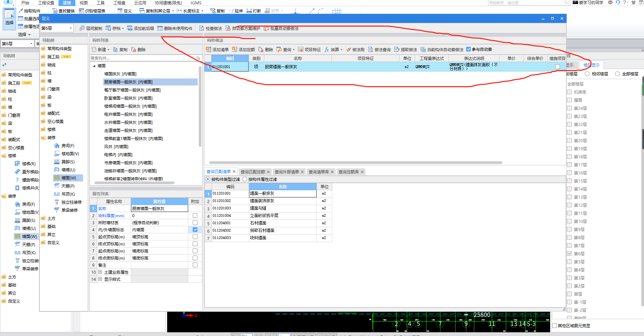Click 做法刷 icon
Viewport: 644px width, 336px height.
[x=348, y=49]
